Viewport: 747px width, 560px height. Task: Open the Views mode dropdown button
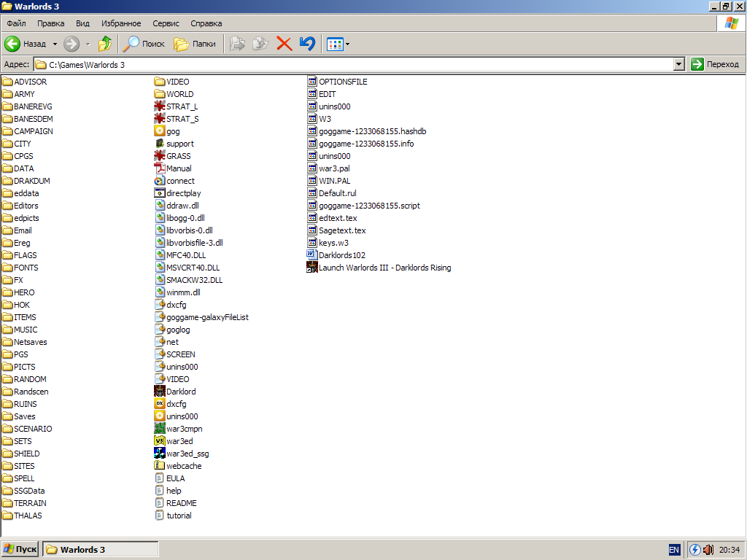point(338,44)
